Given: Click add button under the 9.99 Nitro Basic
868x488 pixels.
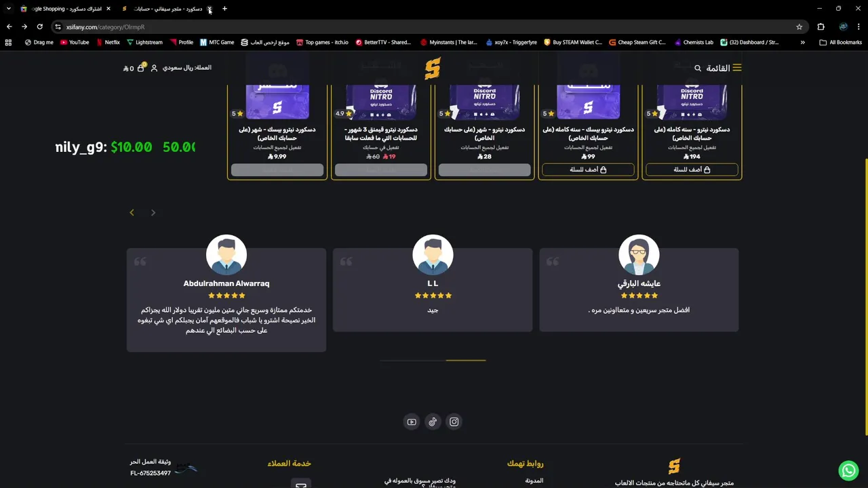Looking at the screenshot, I should (x=277, y=169).
